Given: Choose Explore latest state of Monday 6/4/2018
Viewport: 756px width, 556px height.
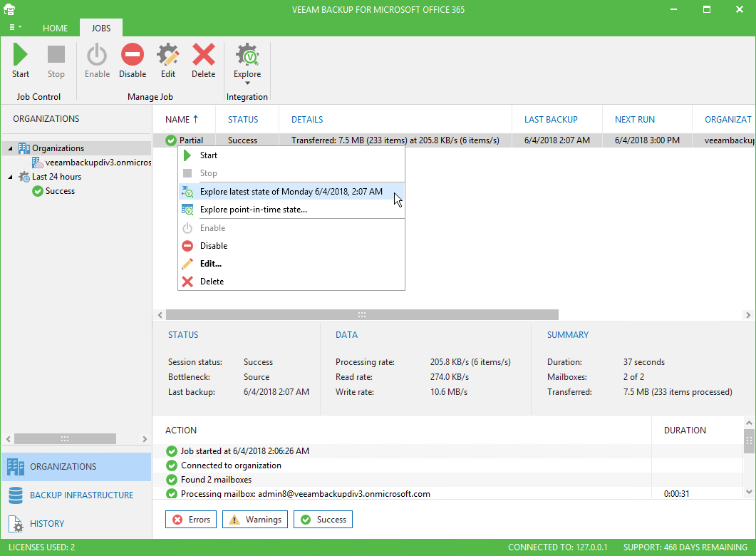Looking at the screenshot, I should pyautogui.click(x=291, y=192).
